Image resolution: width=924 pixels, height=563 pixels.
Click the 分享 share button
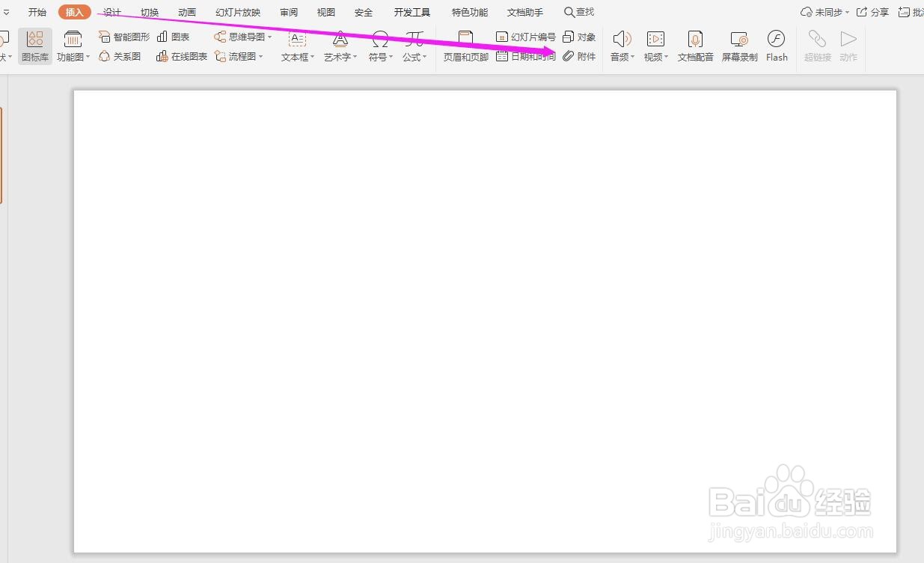coord(873,12)
